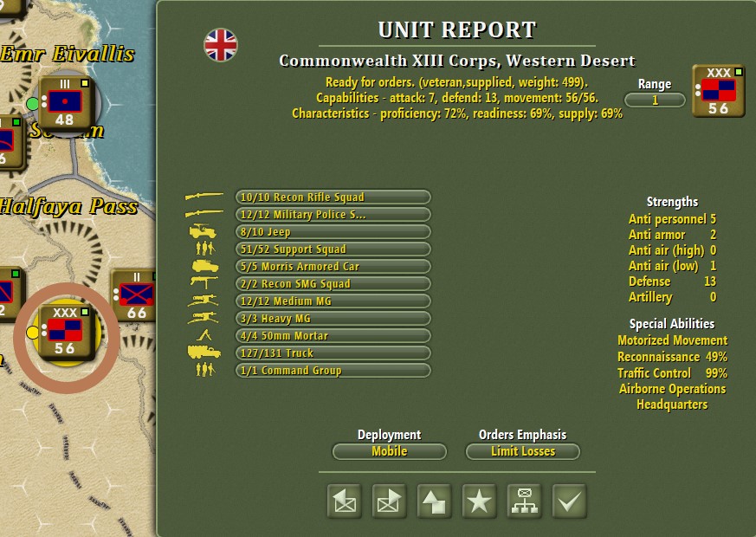Click the British flag emblem
This screenshot has width=756, height=537.
tap(220, 45)
